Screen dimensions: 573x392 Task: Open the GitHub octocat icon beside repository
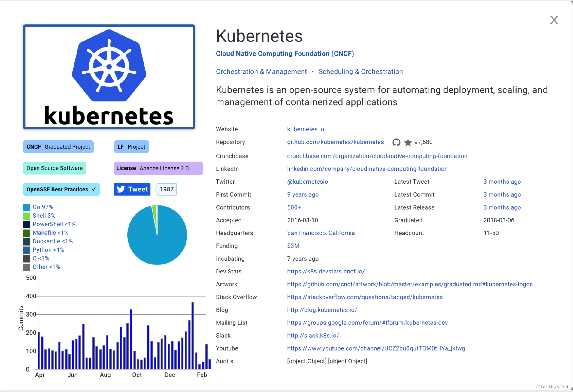396,142
